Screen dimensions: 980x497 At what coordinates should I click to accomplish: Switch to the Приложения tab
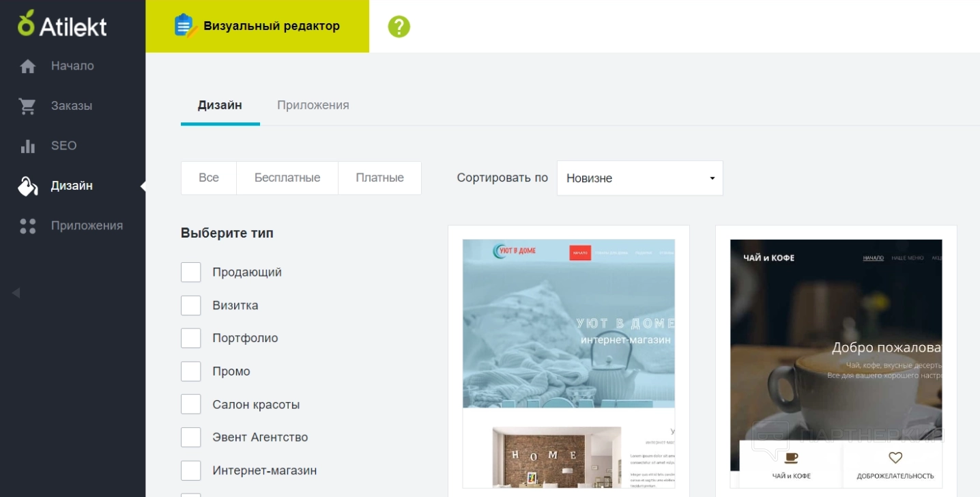pyautogui.click(x=313, y=105)
